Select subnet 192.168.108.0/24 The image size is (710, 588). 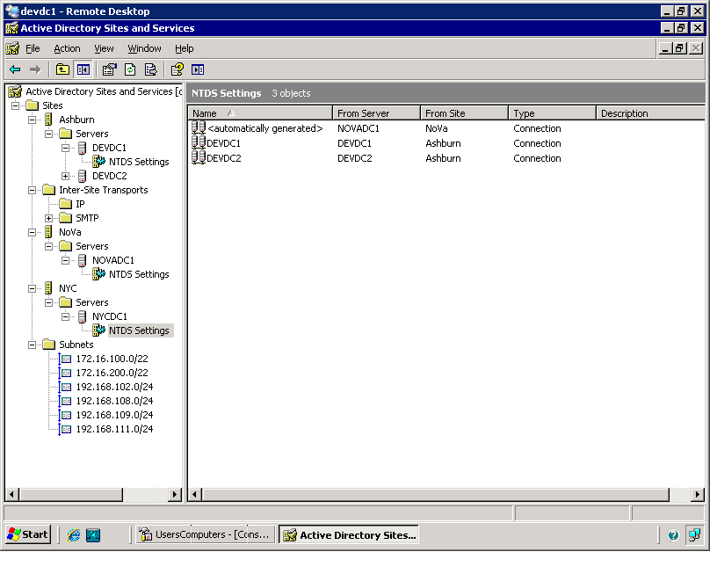click(114, 401)
